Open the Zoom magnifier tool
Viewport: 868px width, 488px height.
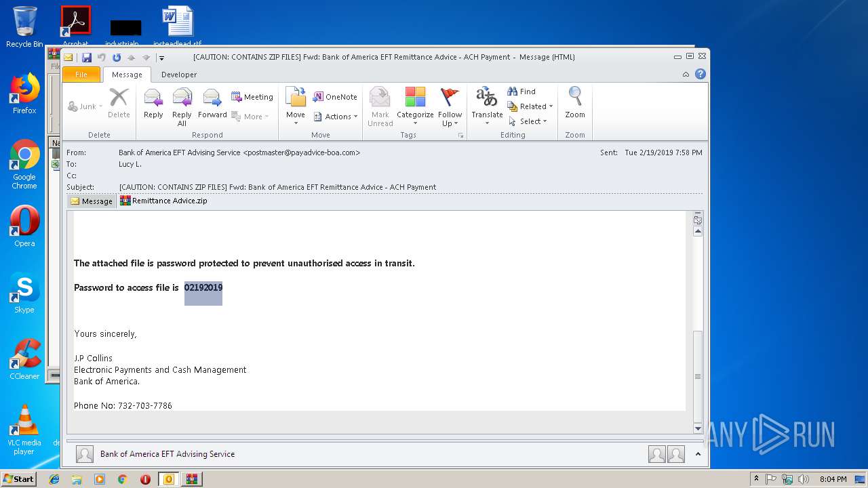(x=575, y=104)
